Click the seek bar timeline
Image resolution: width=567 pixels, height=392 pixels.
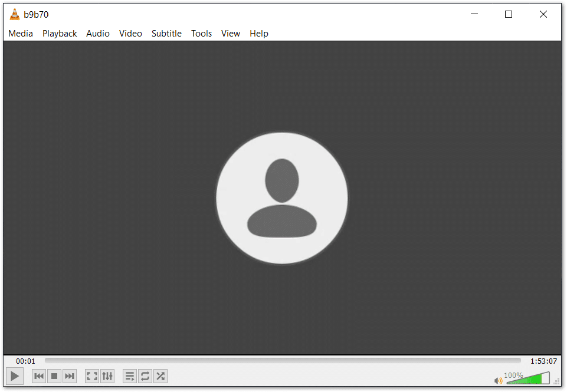[x=283, y=361]
